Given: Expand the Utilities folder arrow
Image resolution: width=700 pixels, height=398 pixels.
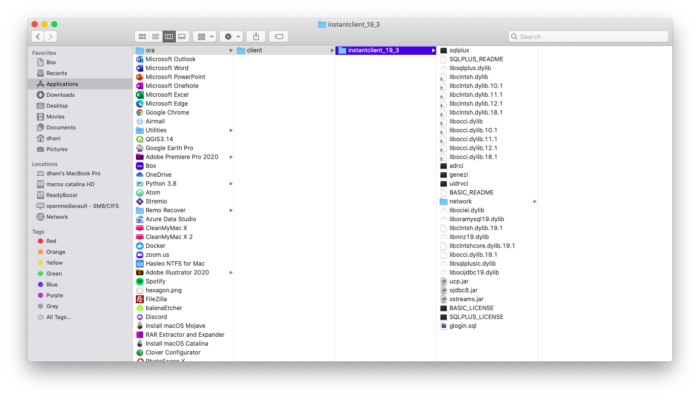Looking at the screenshot, I should coord(231,130).
